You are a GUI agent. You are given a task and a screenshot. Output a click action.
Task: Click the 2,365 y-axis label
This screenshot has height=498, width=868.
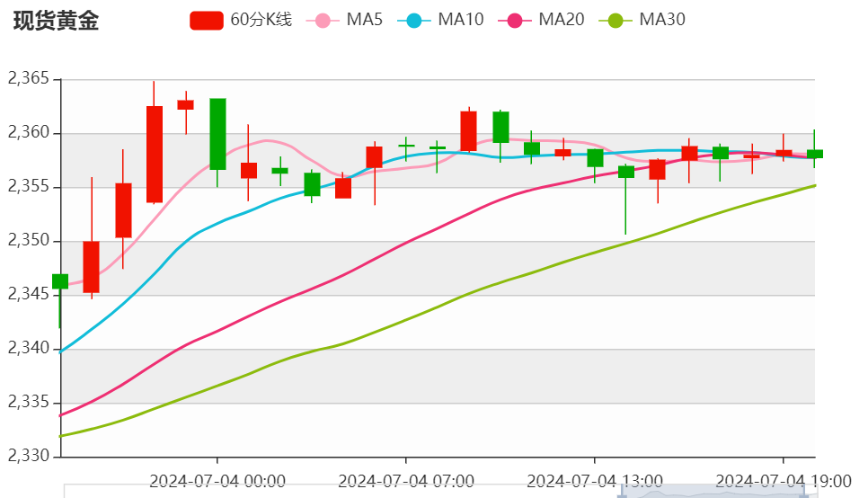point(29,79)
